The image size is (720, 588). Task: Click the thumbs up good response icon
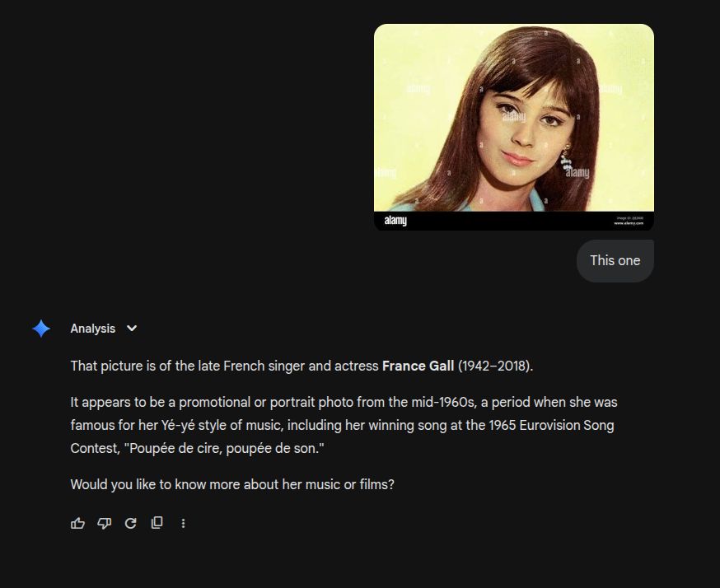pyautogui.click(x=77, y=523)
